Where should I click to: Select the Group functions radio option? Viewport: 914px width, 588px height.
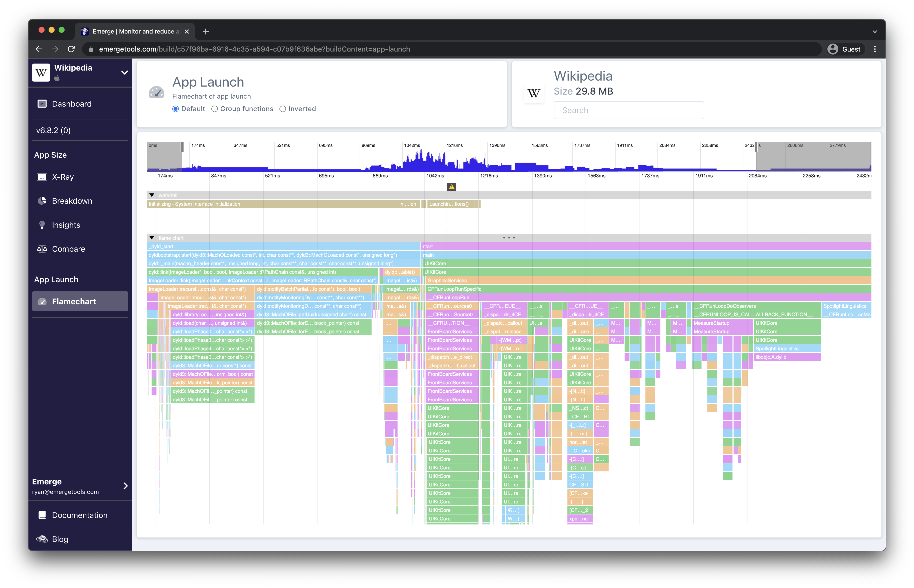tap(215, 109)
